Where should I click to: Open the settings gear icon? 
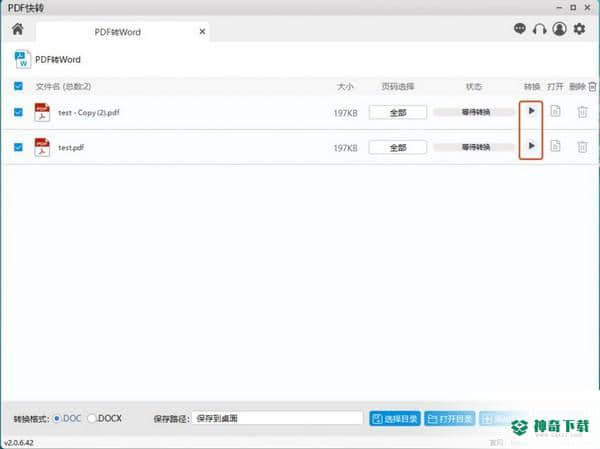pos(579,29)
